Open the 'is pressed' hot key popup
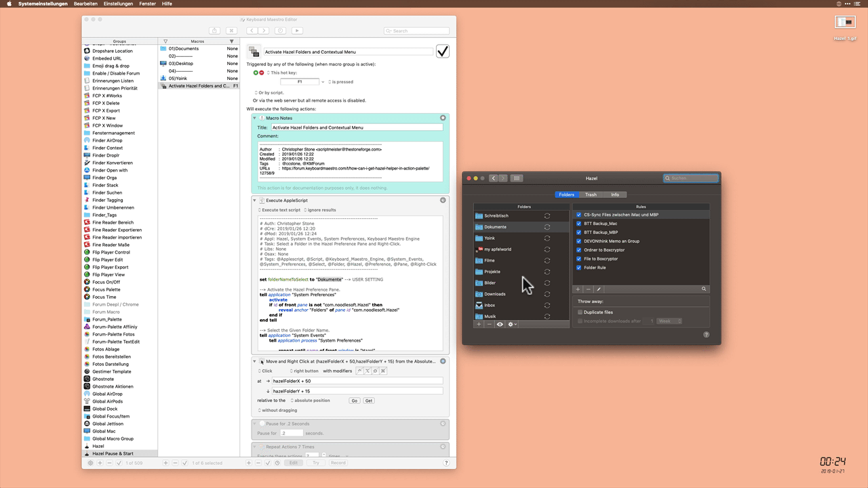 340,82
